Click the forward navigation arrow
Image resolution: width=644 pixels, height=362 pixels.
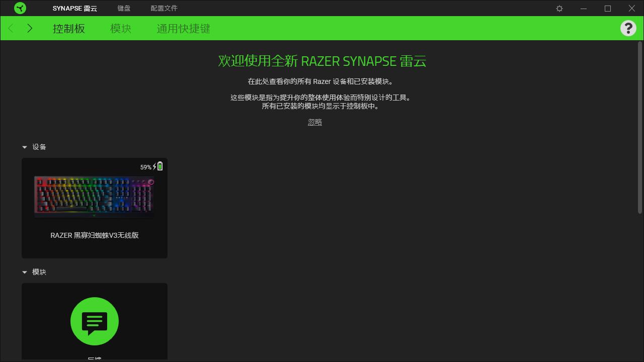pyautogui.click(x=30, y=28)
